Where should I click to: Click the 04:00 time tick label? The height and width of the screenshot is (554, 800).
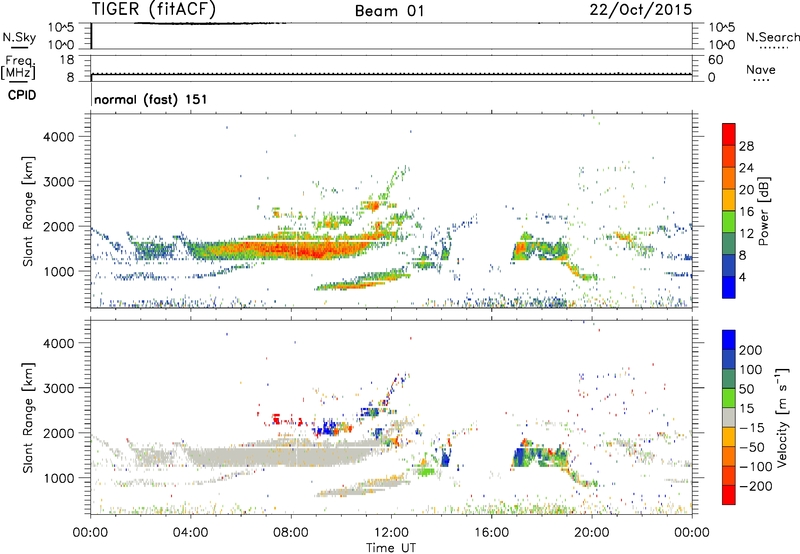pyautogui.click(x=190, y=533)
